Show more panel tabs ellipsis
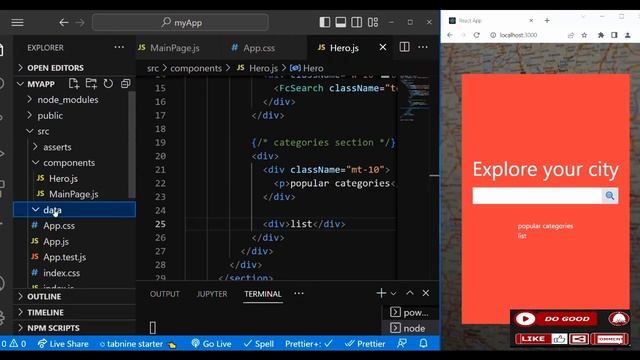640x360 pixels. click(299, 293)
